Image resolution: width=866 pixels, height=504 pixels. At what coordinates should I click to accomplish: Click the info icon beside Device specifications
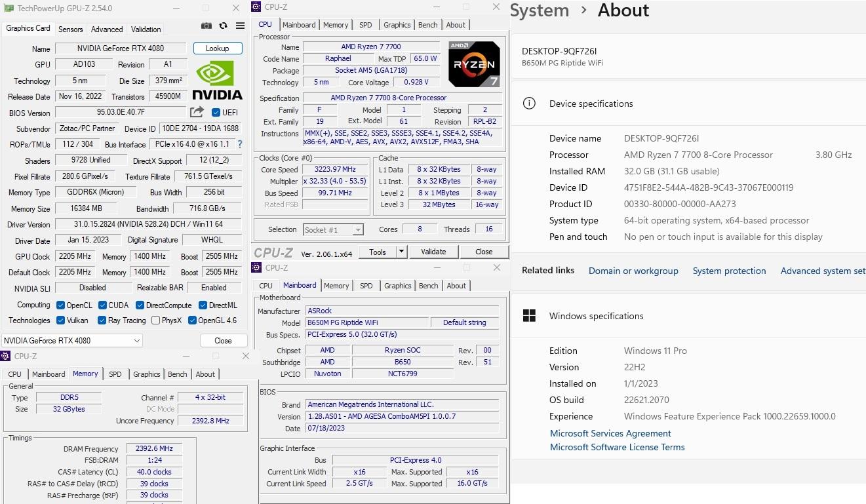[x=529, y=104]
